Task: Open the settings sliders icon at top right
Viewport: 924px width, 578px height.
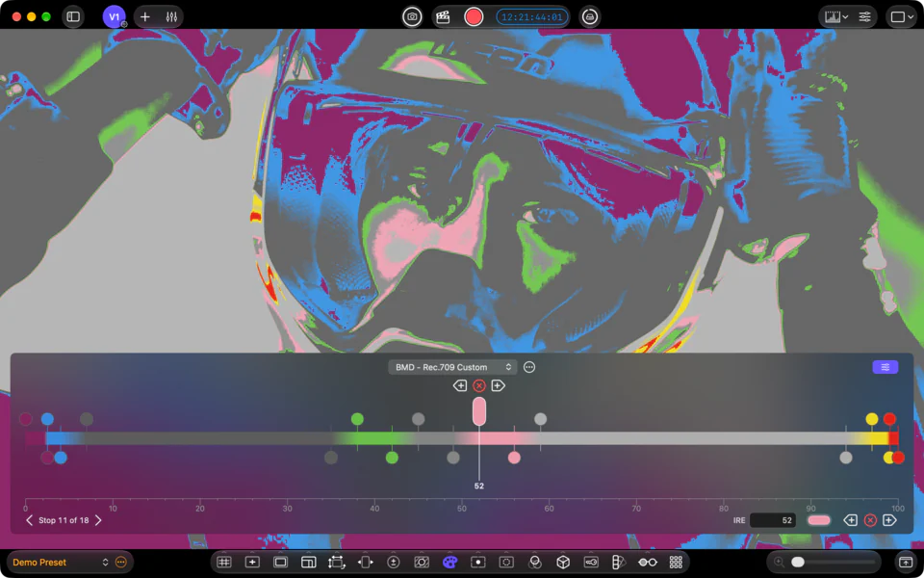Action: pos(864,16)
